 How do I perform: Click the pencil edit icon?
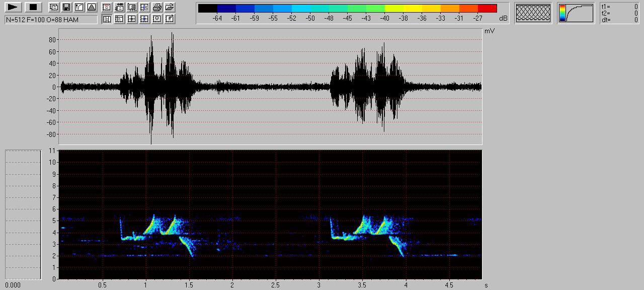coord(170,19)
